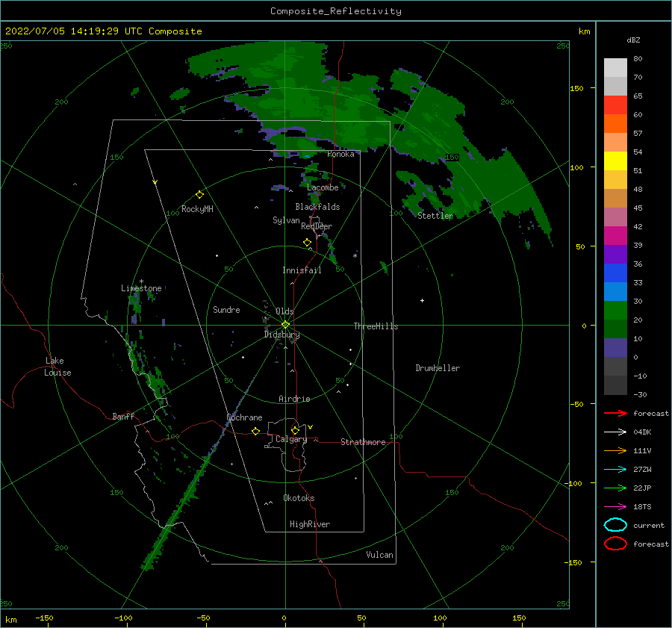The width and height of the screenshot is (672, 628).
Task: Click the red forecast ellipse legend icon
Action: [615, 544]
